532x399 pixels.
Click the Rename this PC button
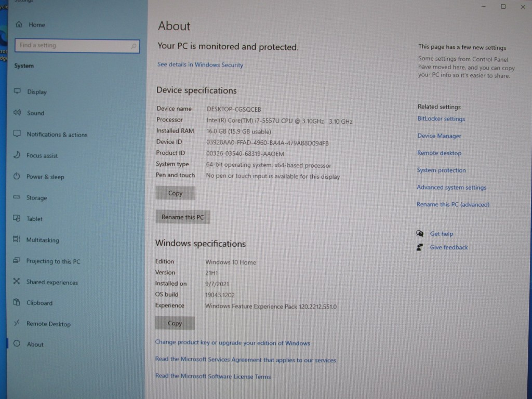(x=182, y=217)
